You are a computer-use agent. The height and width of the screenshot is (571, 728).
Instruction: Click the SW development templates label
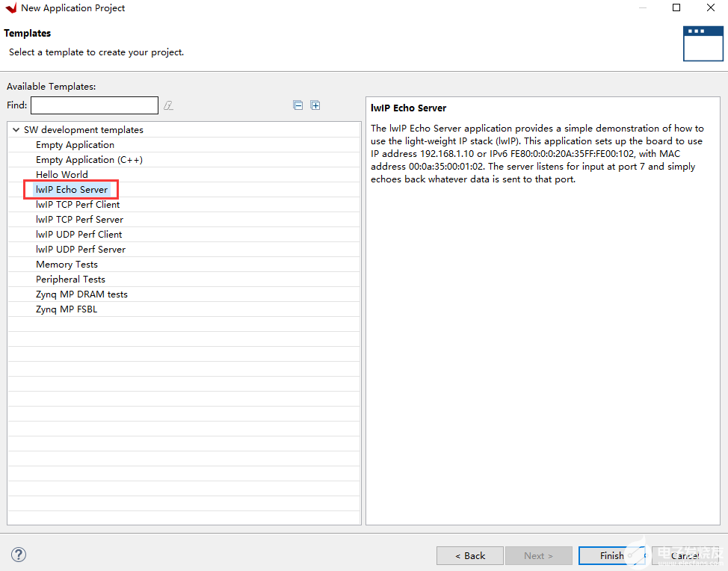pos(84,130)
